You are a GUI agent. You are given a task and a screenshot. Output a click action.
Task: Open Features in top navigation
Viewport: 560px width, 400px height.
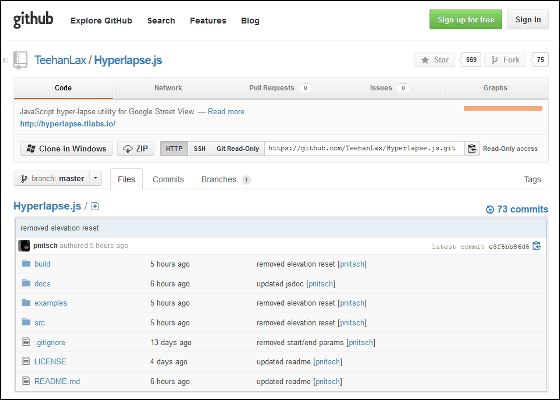[208, 21]
